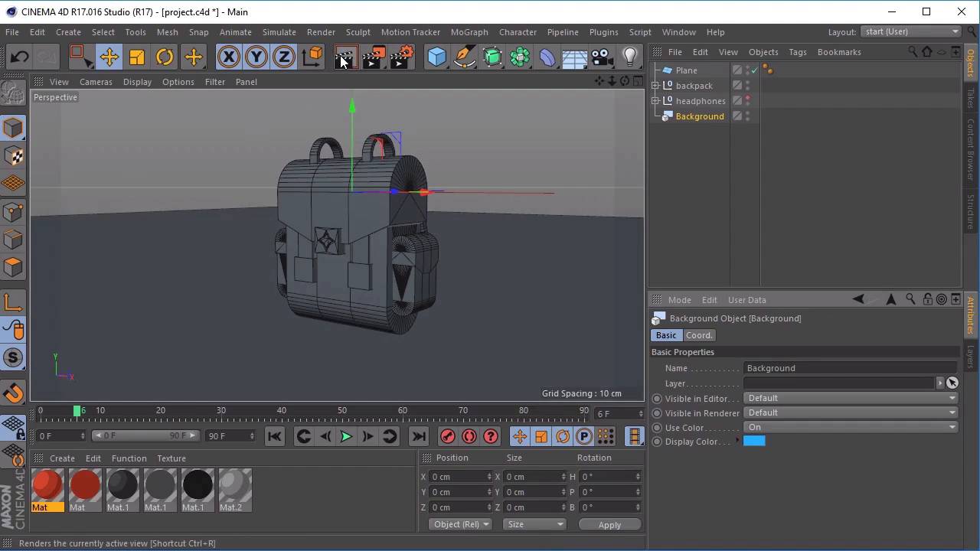The image size is (980, 551).
Task: Click the Render Active View icon
Action: (345, 57)
